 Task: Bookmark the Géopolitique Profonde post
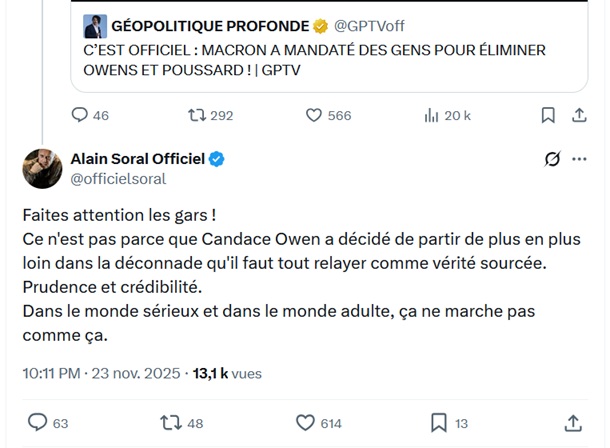[547, 116]
